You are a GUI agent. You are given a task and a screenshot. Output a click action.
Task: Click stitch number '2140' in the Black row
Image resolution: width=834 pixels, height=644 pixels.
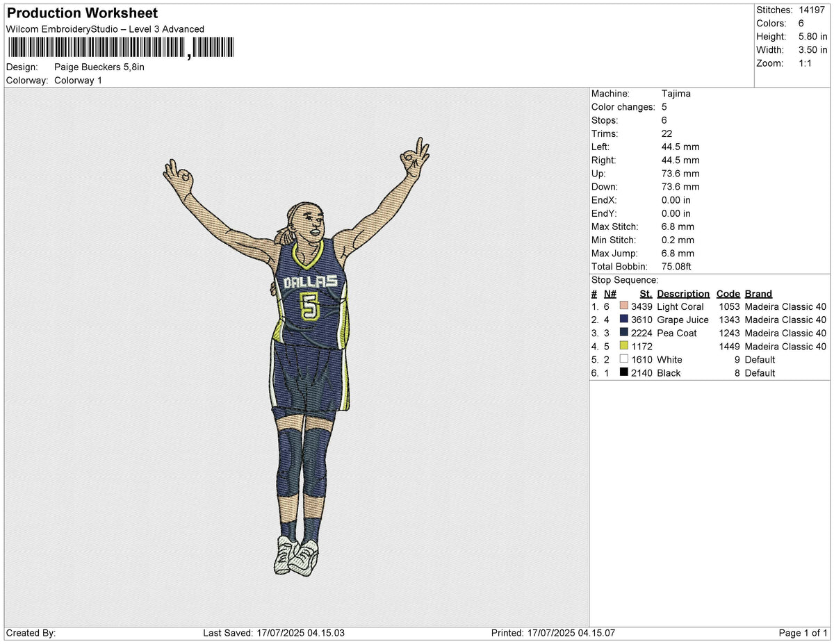pyautogui.click(x=641, y=372)
